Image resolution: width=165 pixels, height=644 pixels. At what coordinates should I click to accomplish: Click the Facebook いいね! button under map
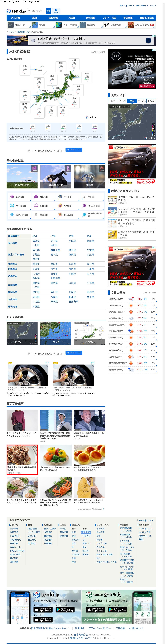pyautogui.click(x=74, y=150)
